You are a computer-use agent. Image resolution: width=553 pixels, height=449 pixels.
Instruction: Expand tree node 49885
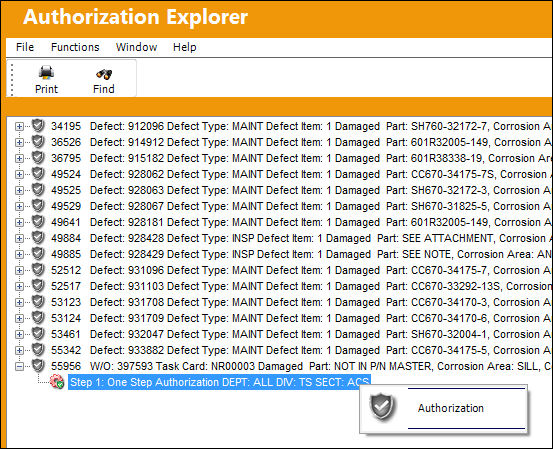click(19, 254)
